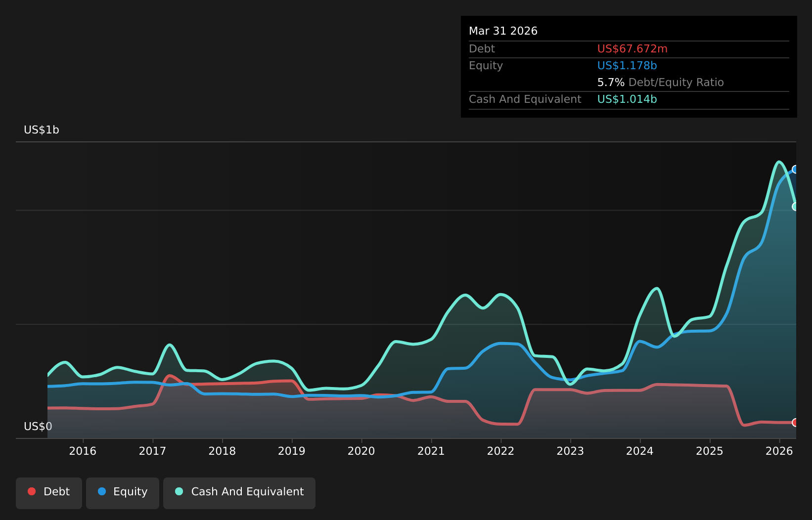Screen dimensions: 812x520
Task: Toggle the Equity series legend button
Action: tap(123, 493)
